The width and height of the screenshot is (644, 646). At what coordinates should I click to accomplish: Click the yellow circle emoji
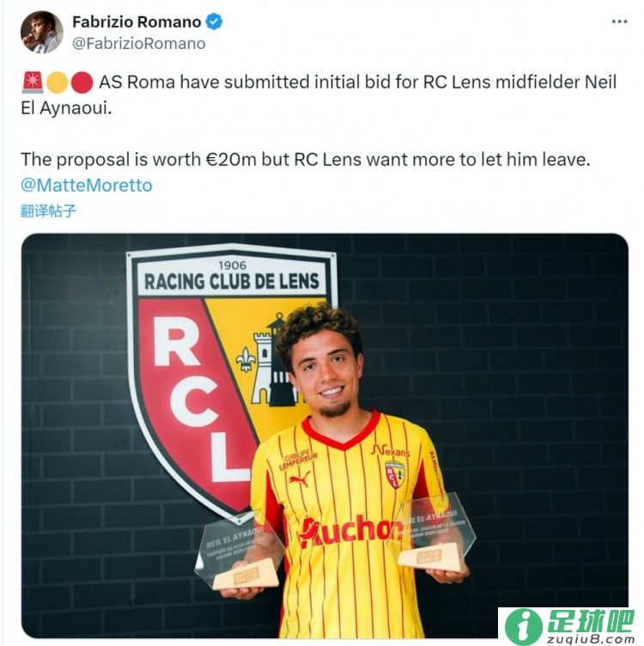[58, 82]
